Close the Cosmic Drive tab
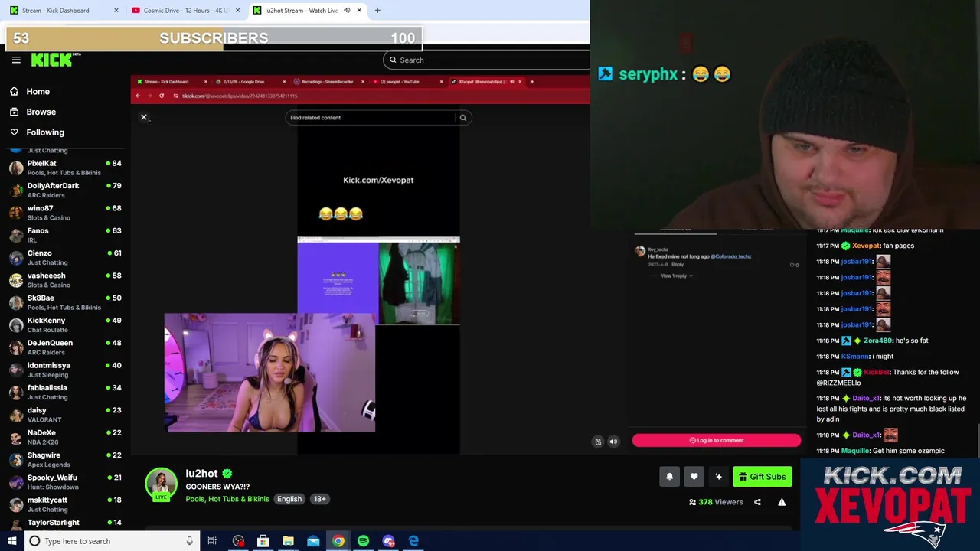 point(238,11)
